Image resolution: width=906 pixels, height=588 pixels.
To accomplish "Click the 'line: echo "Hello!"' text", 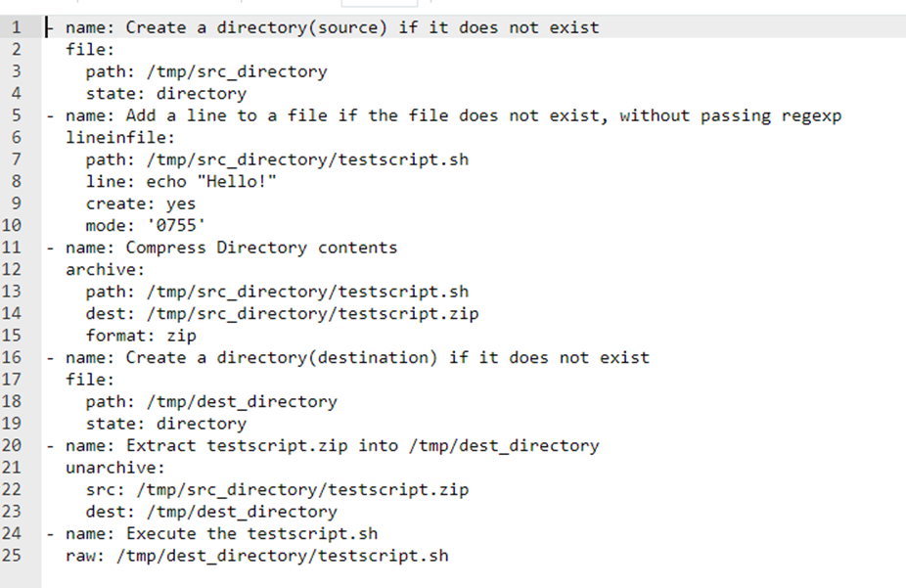I will pyautogui.click(x=181, y=182).
